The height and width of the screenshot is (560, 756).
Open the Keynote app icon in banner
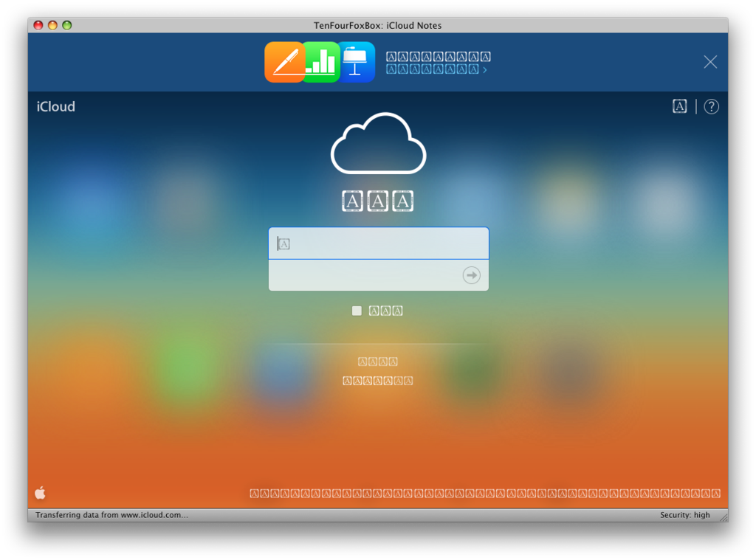click(357, 62)
